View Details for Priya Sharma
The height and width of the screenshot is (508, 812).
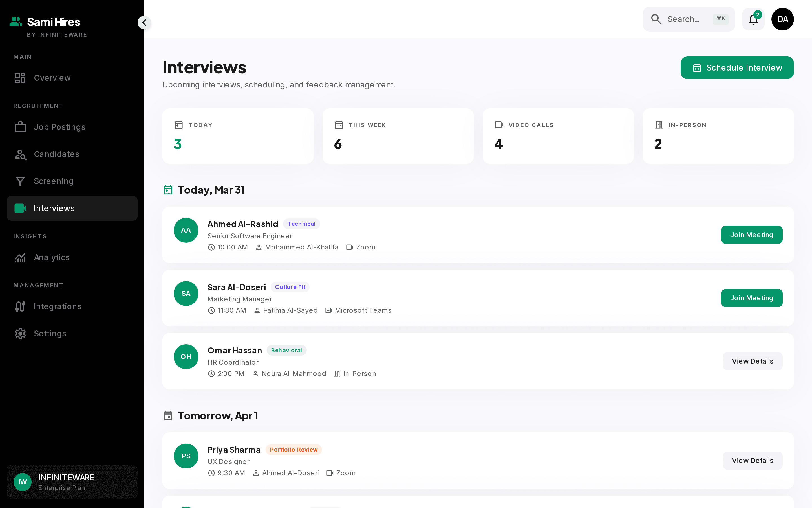pos(753,461)
